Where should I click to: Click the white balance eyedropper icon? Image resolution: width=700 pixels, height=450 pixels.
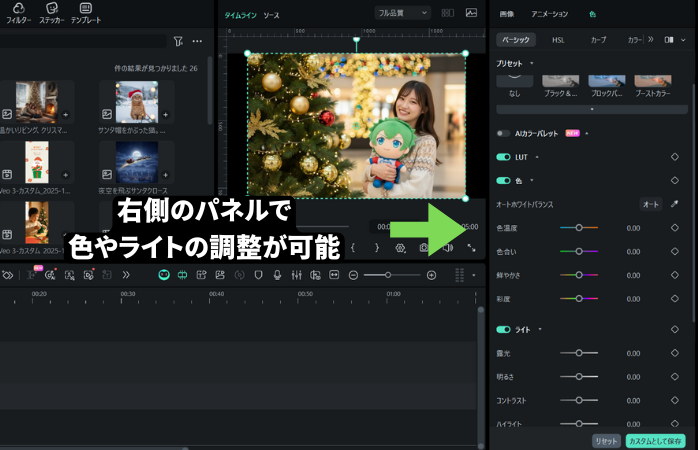675,204
